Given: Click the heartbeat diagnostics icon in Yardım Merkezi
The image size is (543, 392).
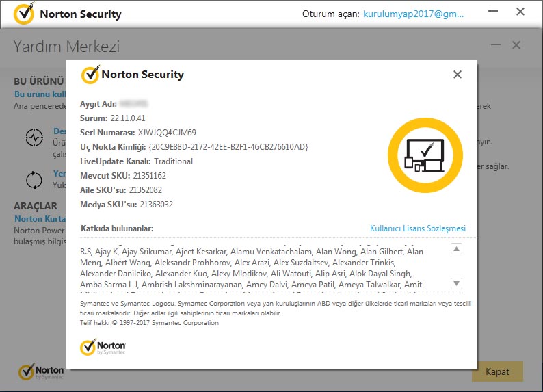Looking at the screenshot, I should pos(34,137).
